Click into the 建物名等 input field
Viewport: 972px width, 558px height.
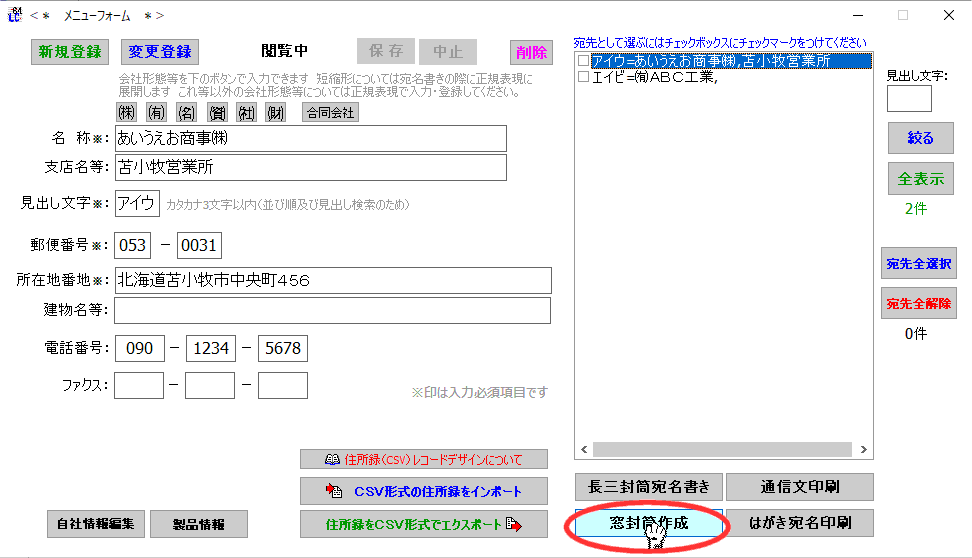click(x=332, y=311)
